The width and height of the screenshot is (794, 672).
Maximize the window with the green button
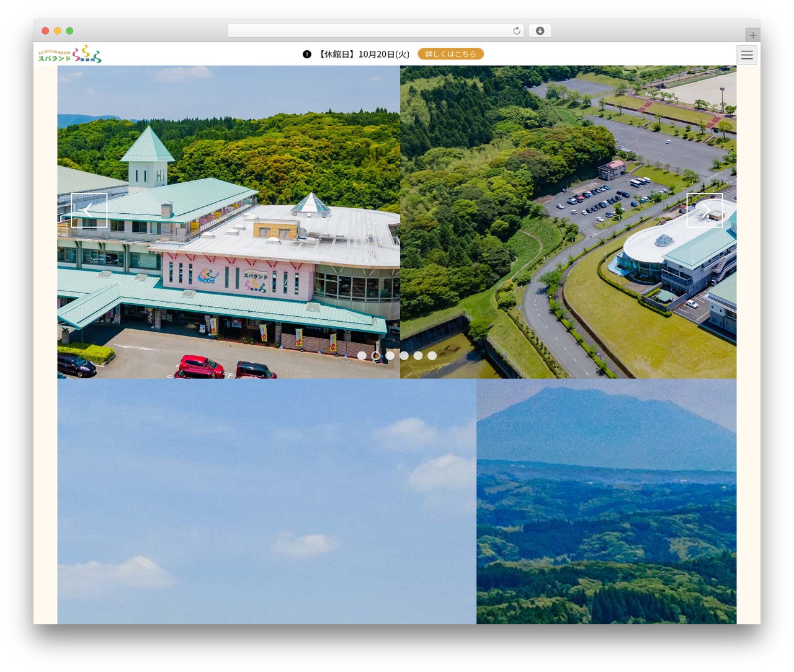(69, 31)
